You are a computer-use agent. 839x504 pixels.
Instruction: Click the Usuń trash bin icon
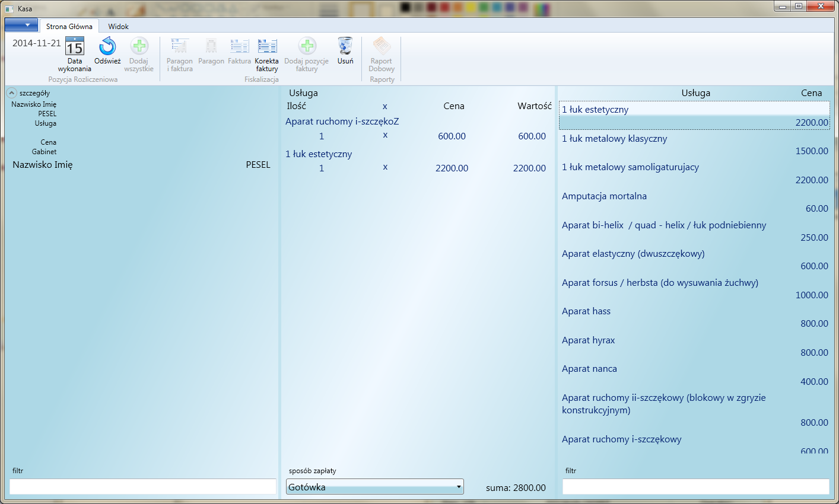point(345,46)
